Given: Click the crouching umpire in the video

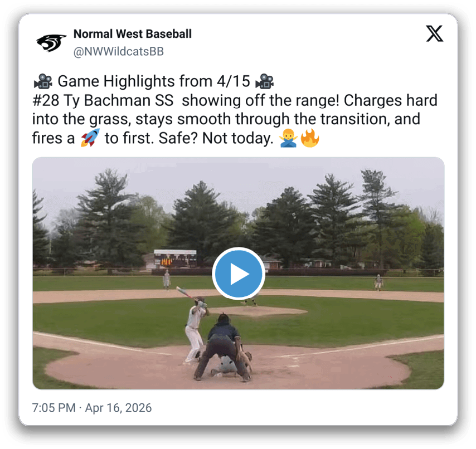Looking at the screenshot, I should coord(223,348).
